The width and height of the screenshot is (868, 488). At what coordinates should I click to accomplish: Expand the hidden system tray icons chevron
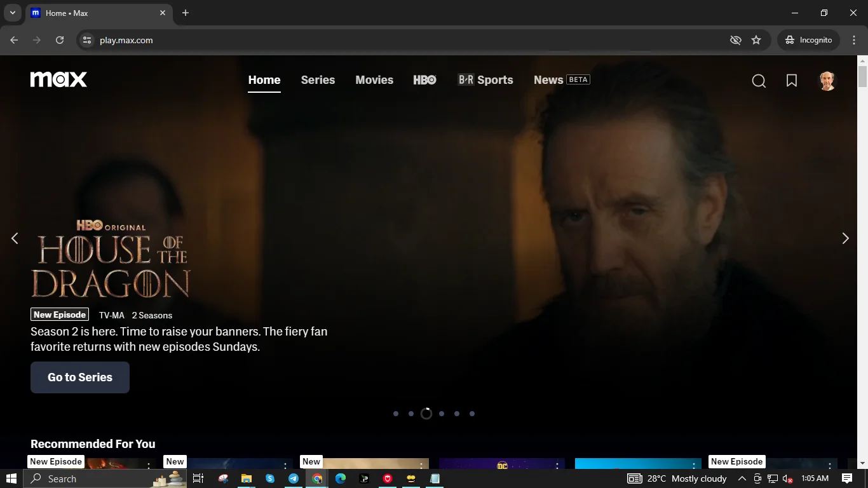pos(742,478)
